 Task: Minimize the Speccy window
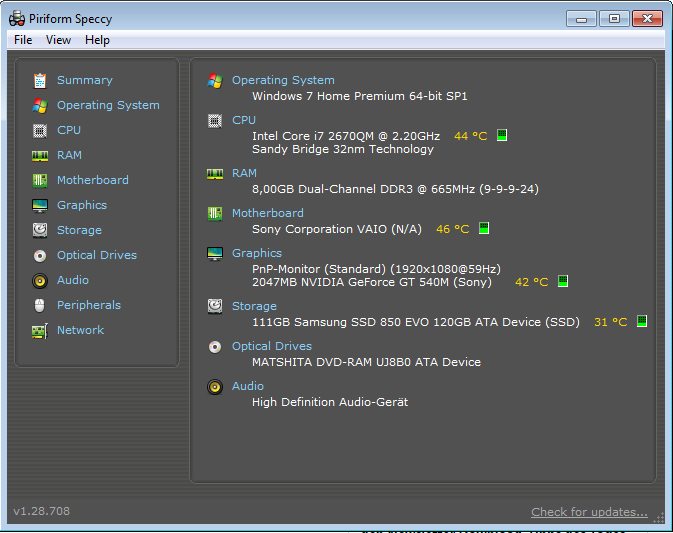click(581, 19)
